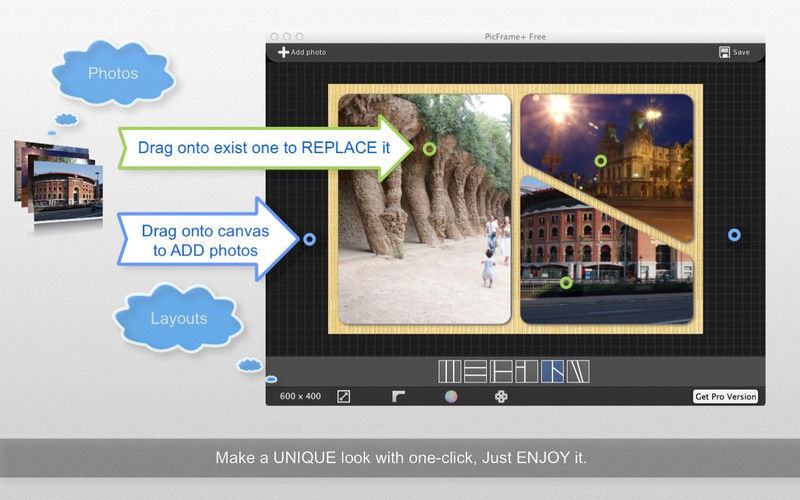Click the green circle marker on left photo

[429, 148]
